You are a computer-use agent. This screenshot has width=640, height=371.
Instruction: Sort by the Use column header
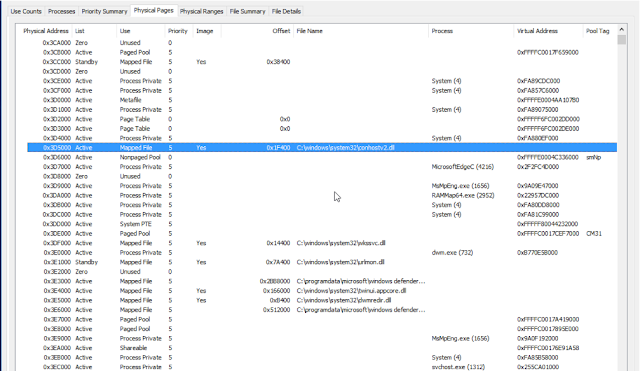click(x=125, y=31)
